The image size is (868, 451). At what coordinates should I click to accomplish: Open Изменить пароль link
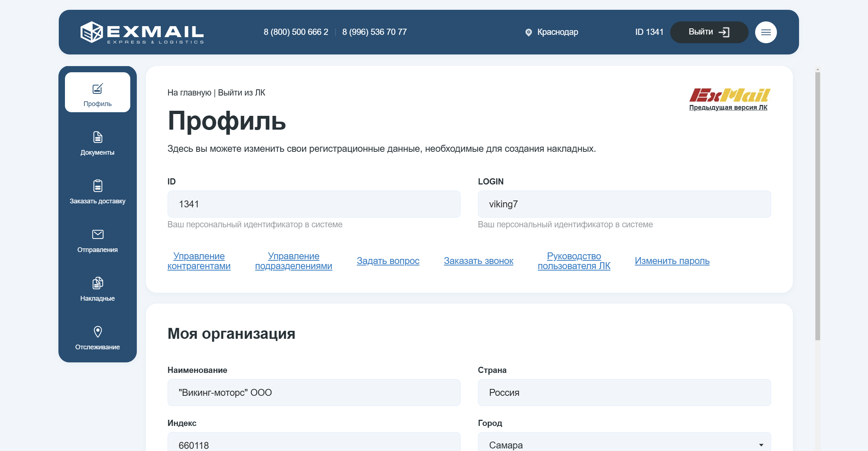[x=672, y=261]
